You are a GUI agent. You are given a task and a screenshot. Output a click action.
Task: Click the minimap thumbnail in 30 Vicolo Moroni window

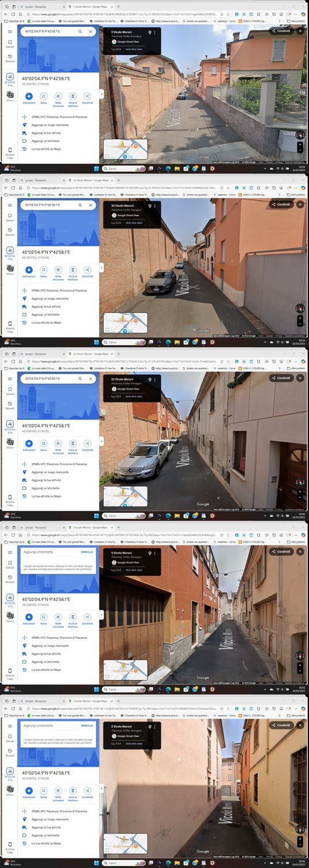coord(126,323)
